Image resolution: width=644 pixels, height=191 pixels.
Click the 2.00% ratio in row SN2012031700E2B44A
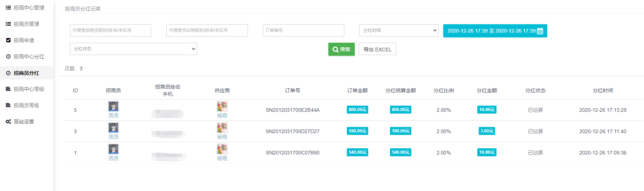pos(444,110)
